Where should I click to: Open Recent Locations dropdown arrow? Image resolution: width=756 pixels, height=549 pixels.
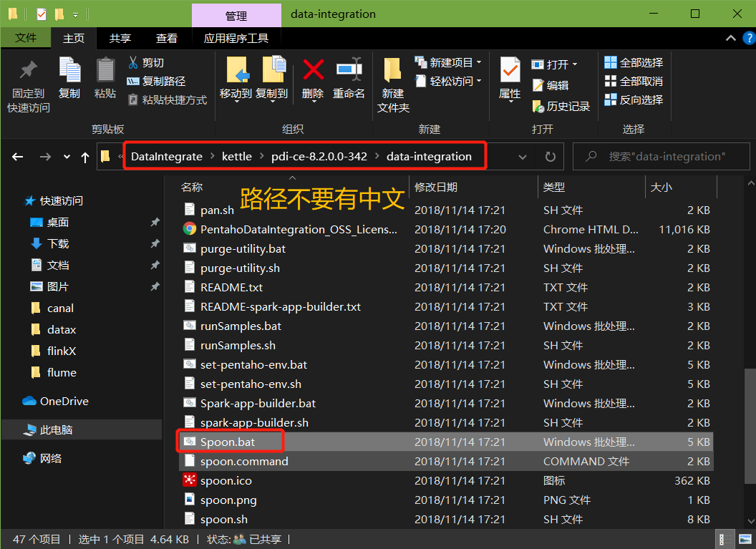coord(67,157)
